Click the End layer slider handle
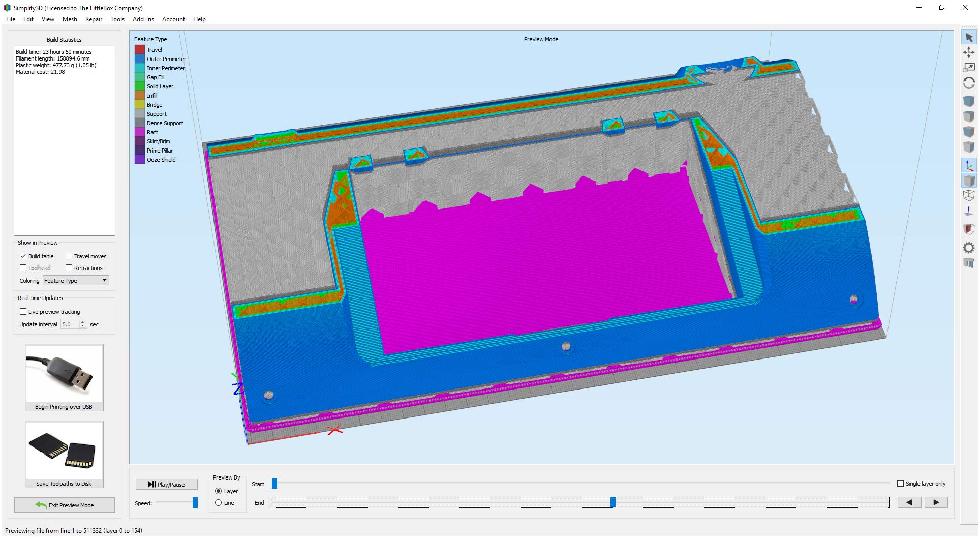 (613, 502)
